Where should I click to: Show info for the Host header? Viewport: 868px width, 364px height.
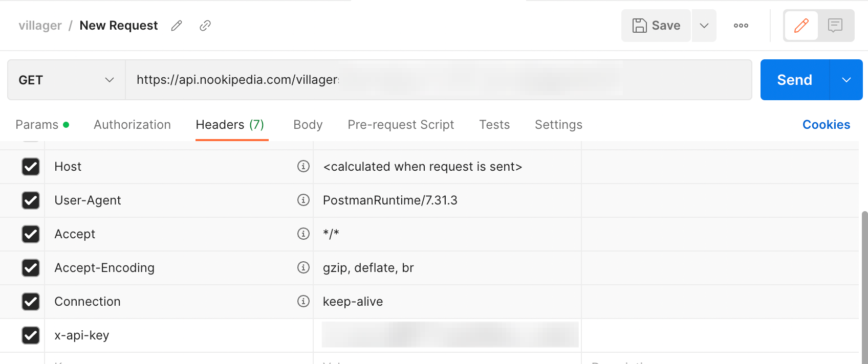303,166
